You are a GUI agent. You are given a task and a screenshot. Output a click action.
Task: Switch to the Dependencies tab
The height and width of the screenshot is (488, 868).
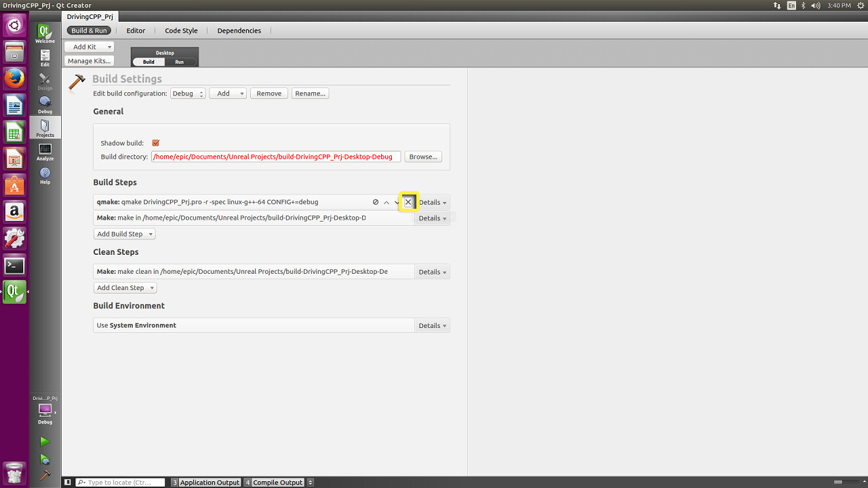tap(239, 30)
